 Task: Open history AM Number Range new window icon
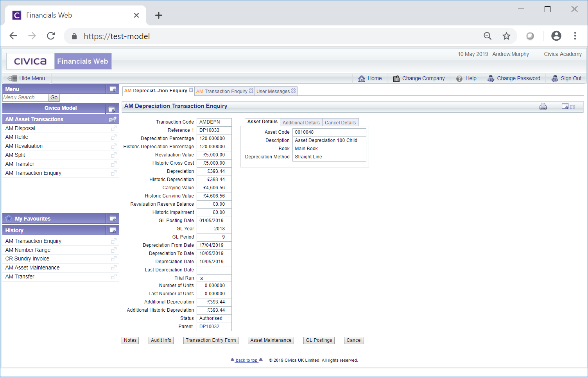113,250
